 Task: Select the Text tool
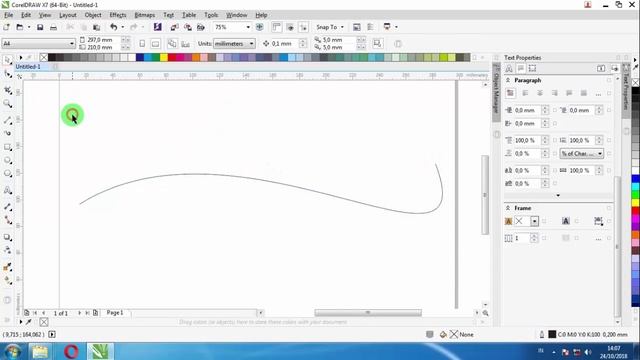pos(7,190)
